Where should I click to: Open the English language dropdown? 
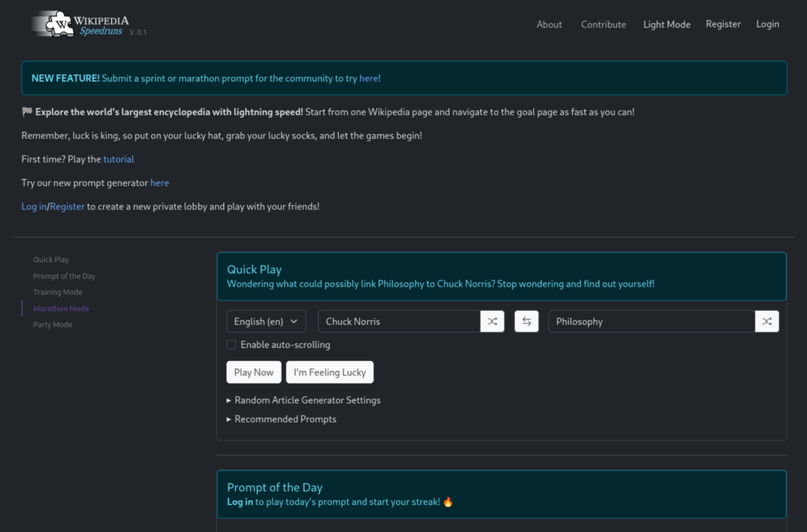point(266,321)
